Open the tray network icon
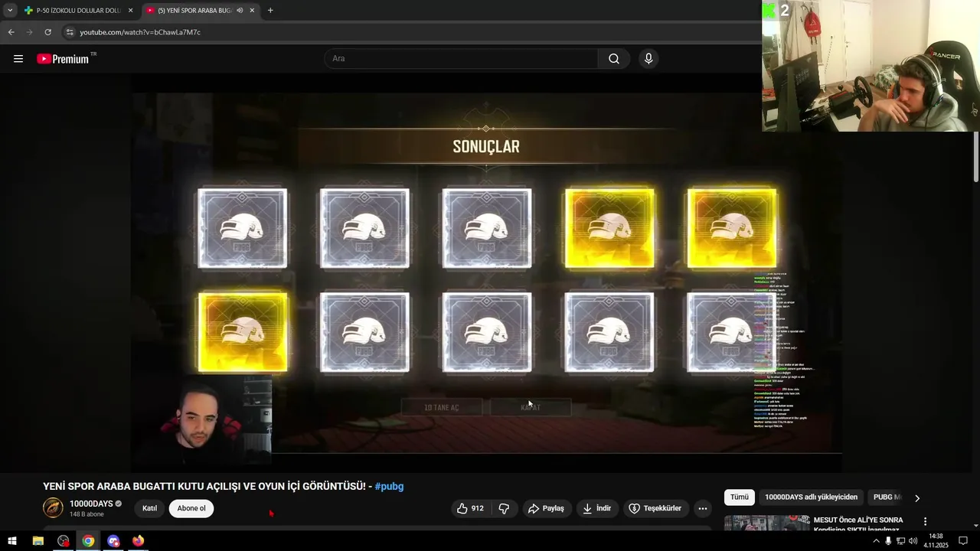 pos(900,540)
